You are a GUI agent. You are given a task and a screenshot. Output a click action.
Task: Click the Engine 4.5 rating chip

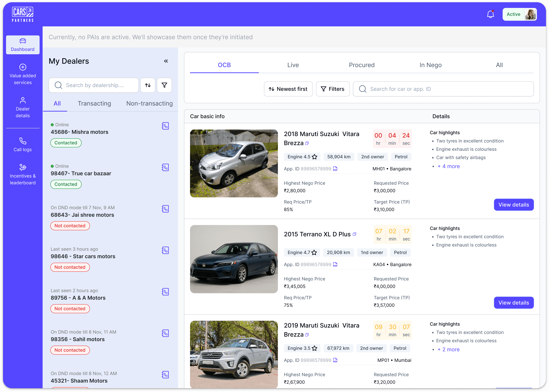pos(302,157)
